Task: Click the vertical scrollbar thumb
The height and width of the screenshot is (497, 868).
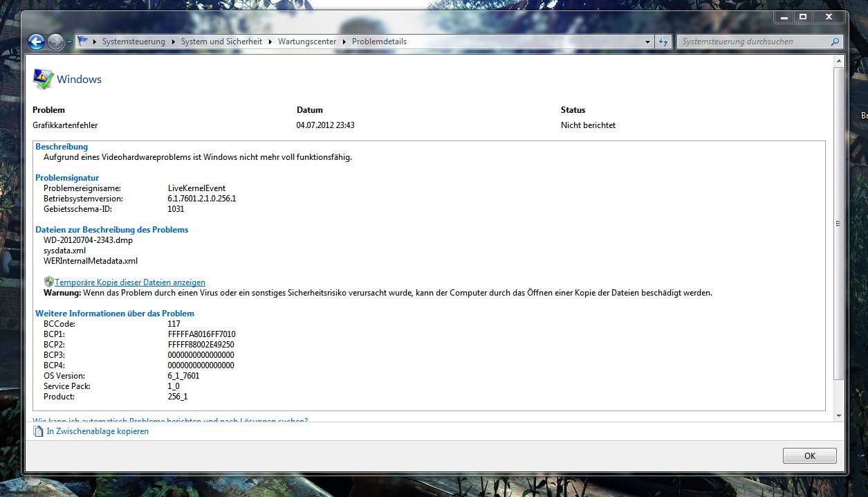Action: (838, 223)
